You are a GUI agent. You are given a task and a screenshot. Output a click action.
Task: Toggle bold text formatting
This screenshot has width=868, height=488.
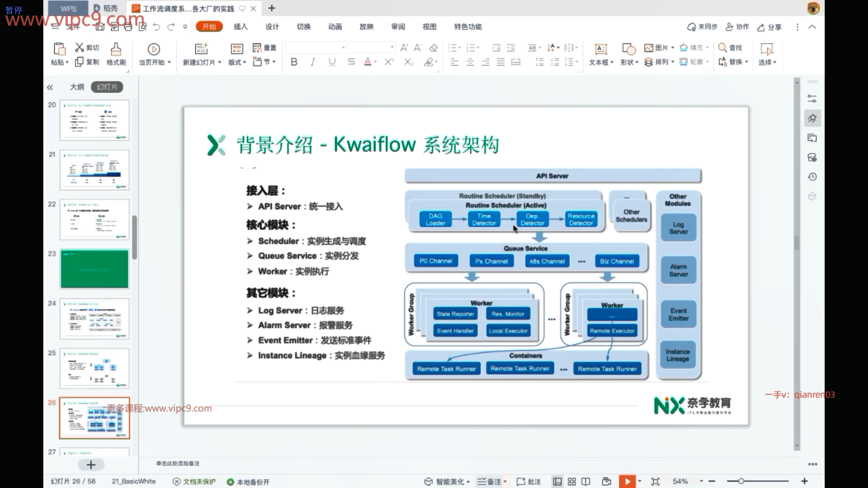point(294,62)
